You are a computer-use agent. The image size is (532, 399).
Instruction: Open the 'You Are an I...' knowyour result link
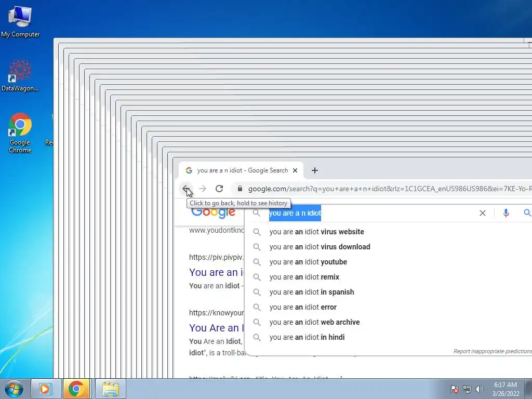click(217, 328)
